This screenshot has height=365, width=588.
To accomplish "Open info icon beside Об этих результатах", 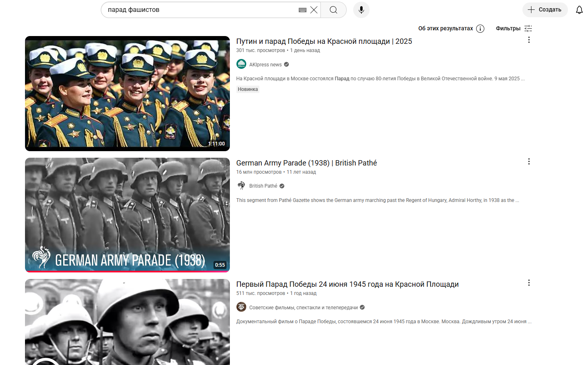I will [480, 29].
